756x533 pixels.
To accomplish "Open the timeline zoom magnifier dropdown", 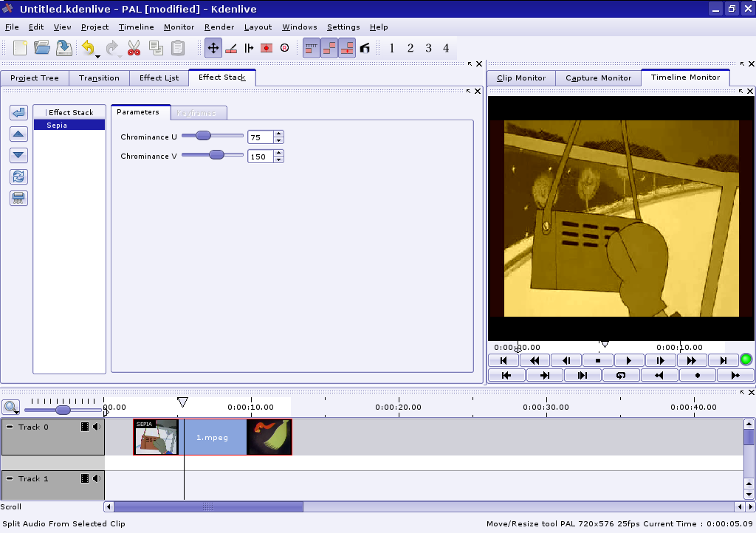I will point(11,408).
